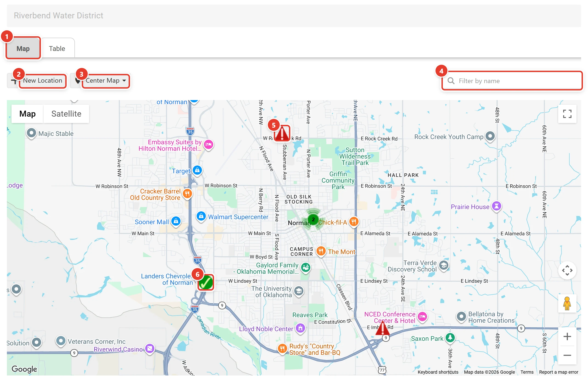Click the red warning marker near E Imhoff Rd
588x381 pixels.
[x=382, y=328]
